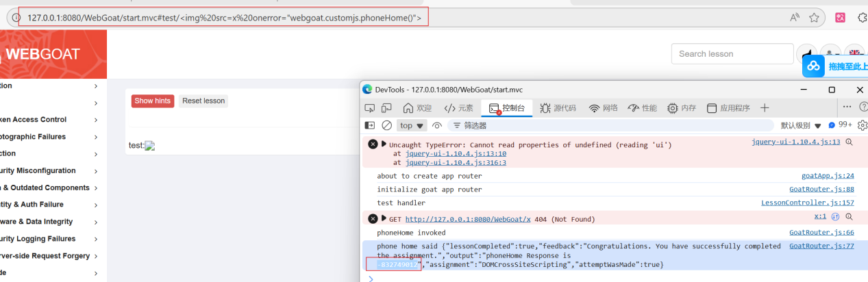Click the read aloud icon in address bar
The width and height of the screenshot is (868, 282).
(x=795, y=17)
